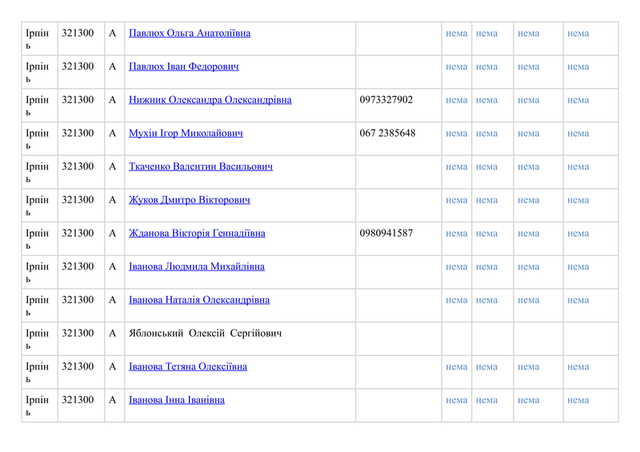Click phone number 0980941587 in Жданова row

coord(386,233)
